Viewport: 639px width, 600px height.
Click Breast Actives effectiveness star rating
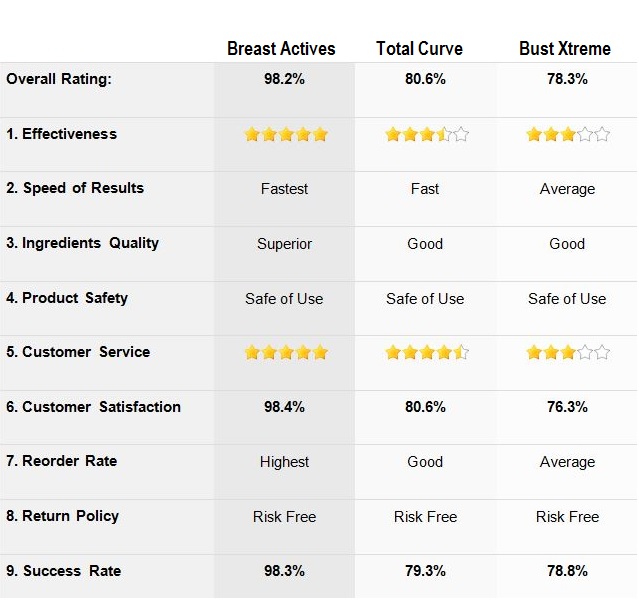click(x=286, y=134)
